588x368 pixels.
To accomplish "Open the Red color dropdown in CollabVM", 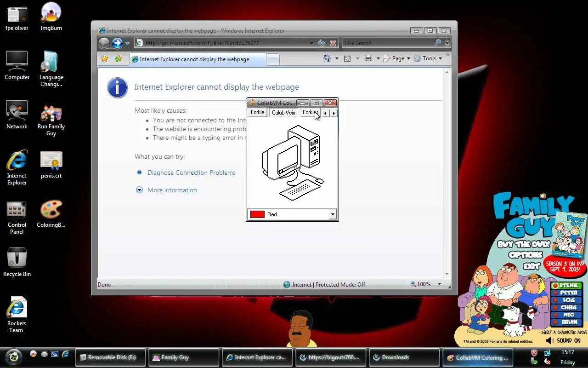I will point(333,214).
